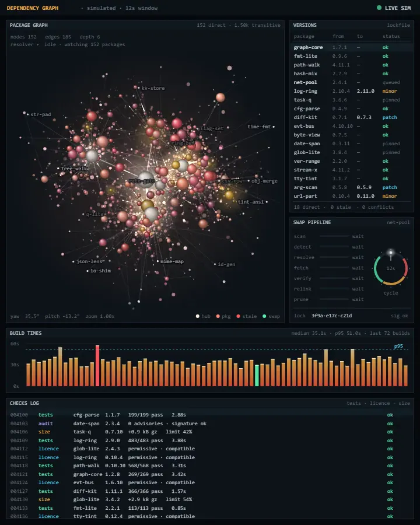Click the lock hash 3f9a-e17c-c21d
420x525 pixels.
331,316
